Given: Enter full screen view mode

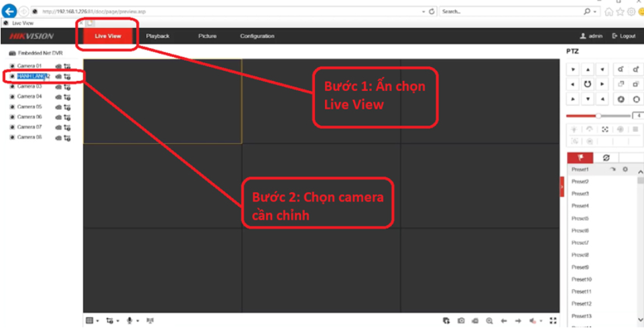Looking at the screenshot, I should point(553,321).
